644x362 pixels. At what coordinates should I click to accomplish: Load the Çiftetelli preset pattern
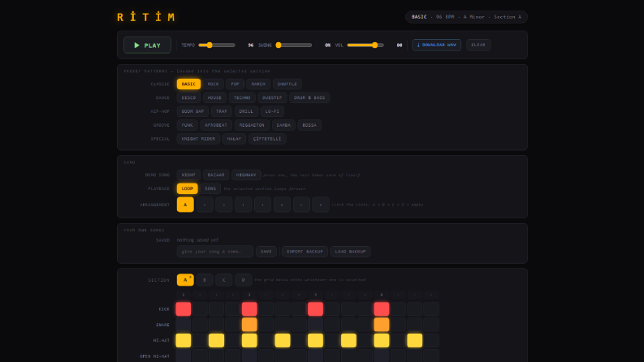pyautogui.click(x=267, y=139)
